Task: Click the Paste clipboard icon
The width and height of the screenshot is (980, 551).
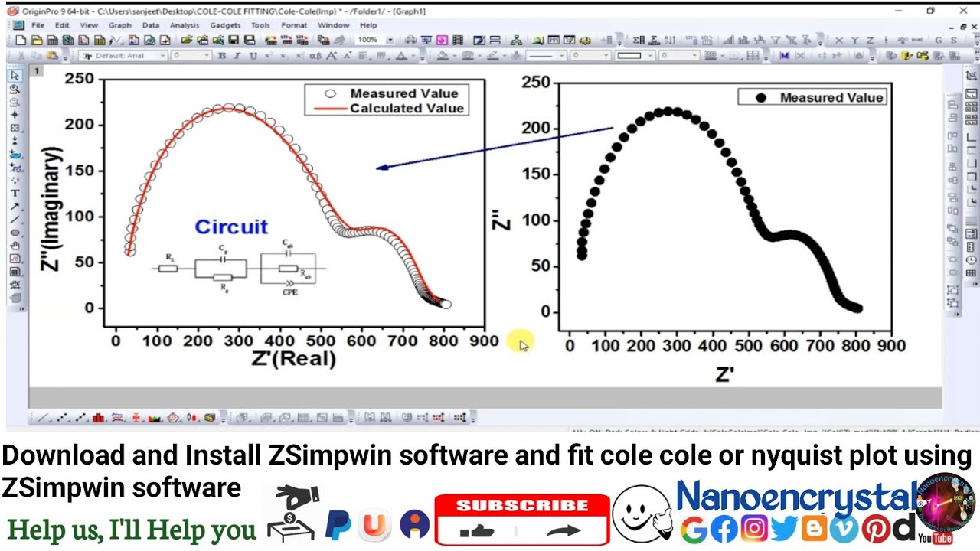Action: click(x=51, y=56)
